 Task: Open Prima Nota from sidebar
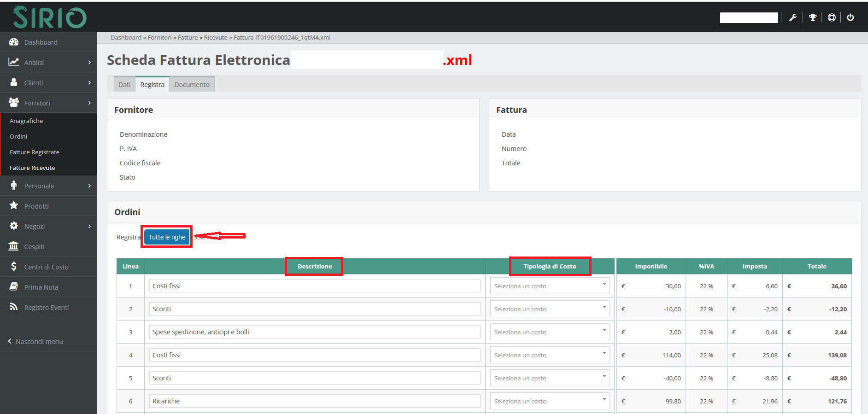[x=41, y=287]
